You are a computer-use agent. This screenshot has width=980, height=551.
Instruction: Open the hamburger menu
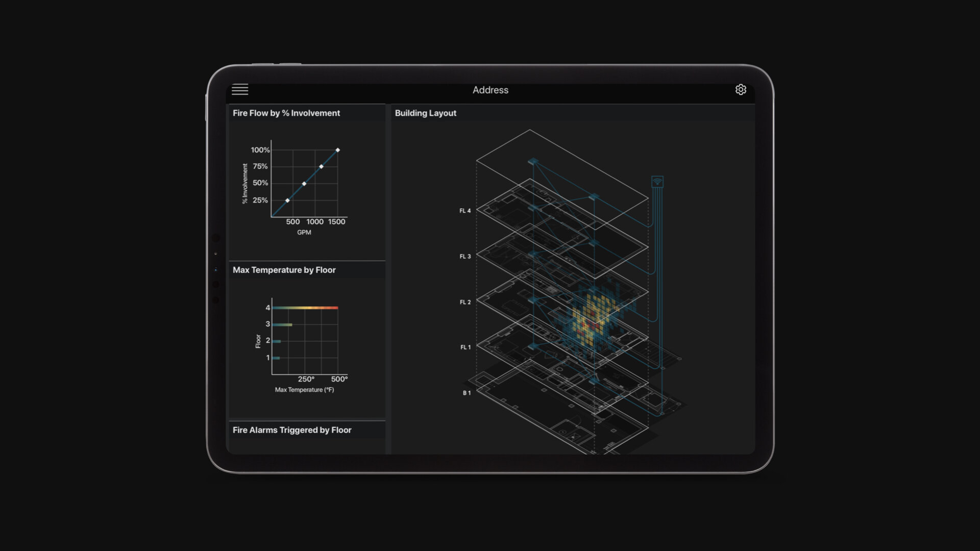click(240, 90)
